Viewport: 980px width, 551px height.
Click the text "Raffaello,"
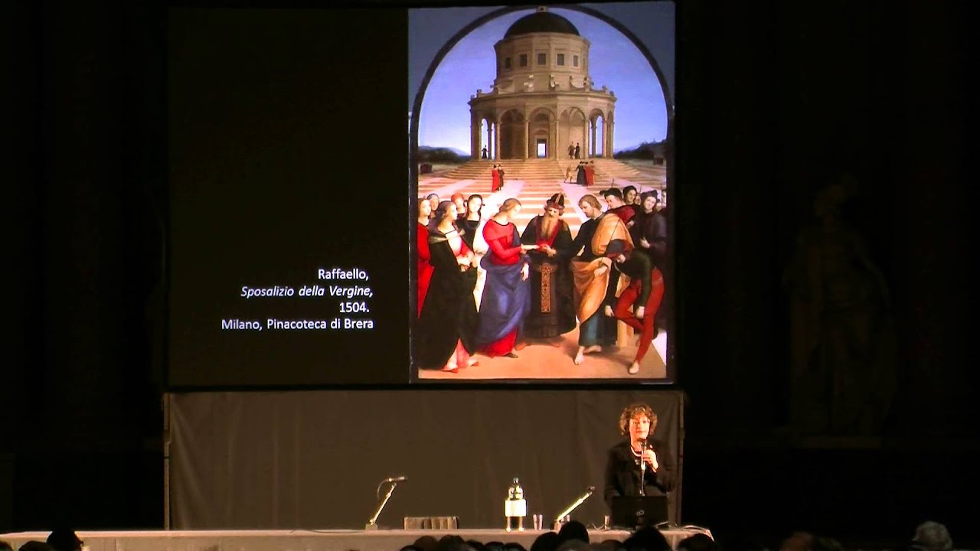[x=345, y=275]
